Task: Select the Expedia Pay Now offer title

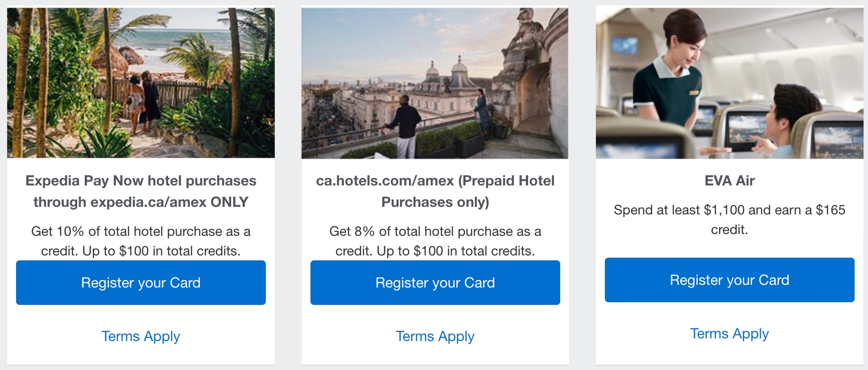Action: [x=141, y=190]
